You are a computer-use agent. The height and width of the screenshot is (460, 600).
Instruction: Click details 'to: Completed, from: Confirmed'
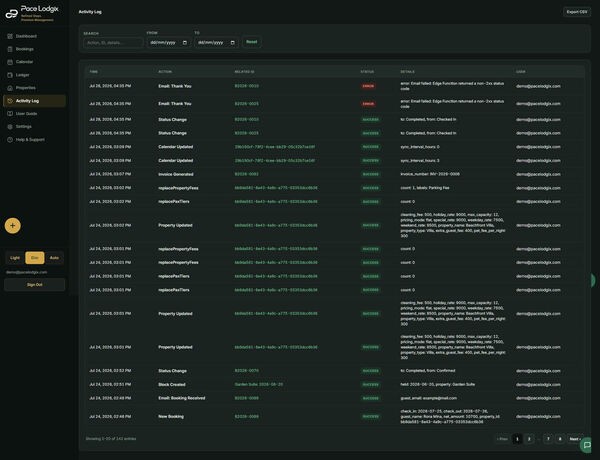pyautogui.click(x=428, y=370)
